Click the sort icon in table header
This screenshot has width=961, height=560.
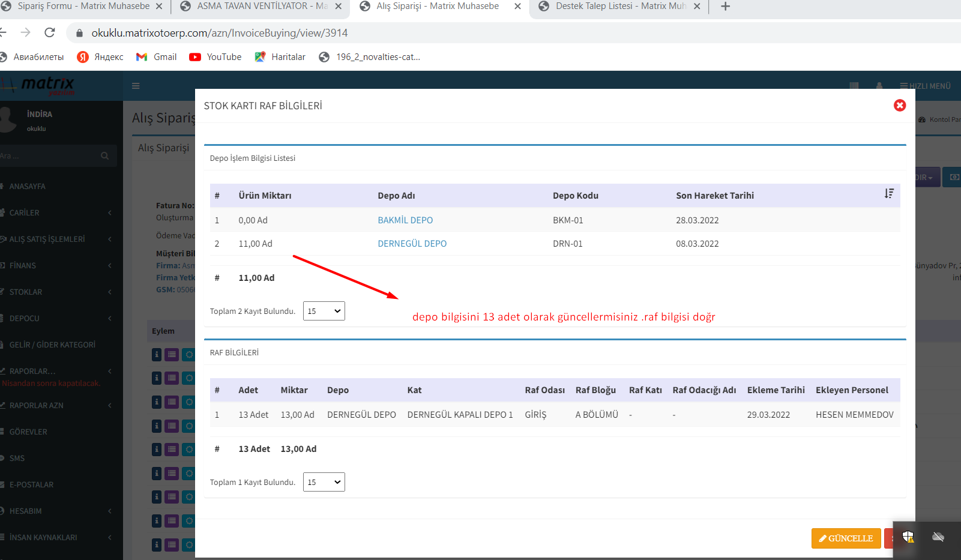coord(889,193)
